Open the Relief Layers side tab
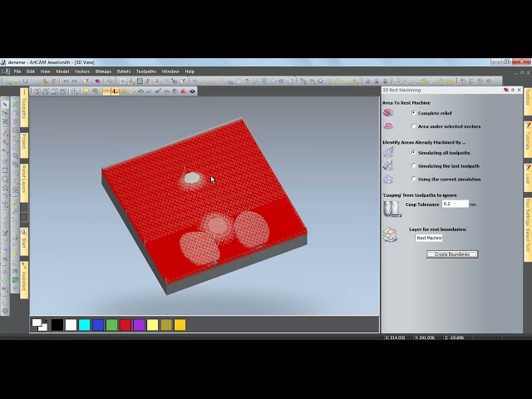 [x=24, y=183]
